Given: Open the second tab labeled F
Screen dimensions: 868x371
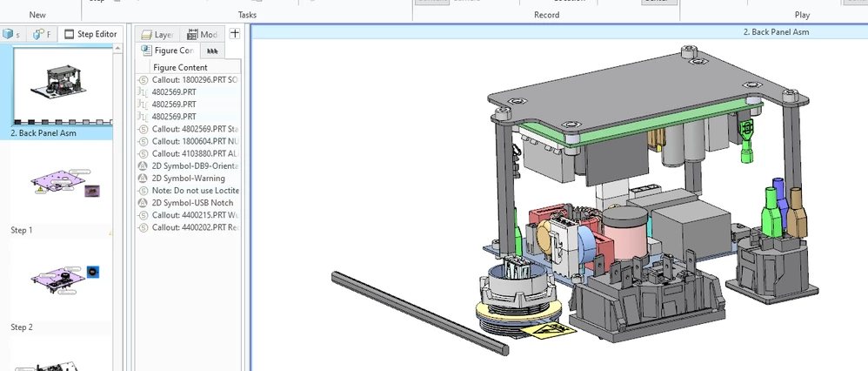Looking at the screenshot, I should click(43, 34).
